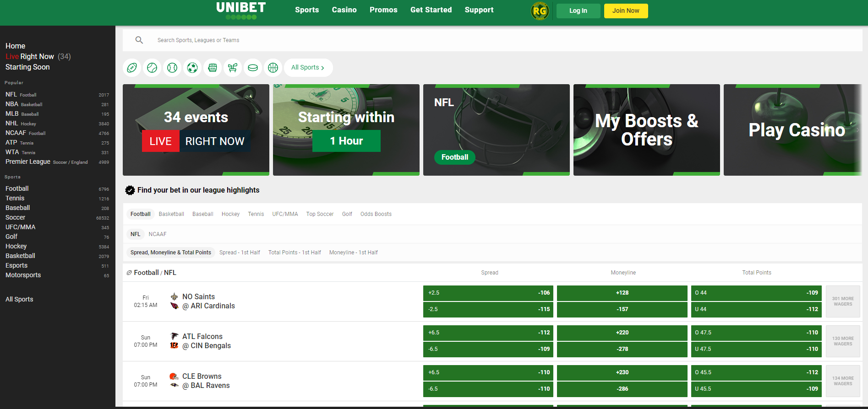Screen dimensions: 868x409
Task: Select the hockey puck sport icon
Action: tap(253, 68)
